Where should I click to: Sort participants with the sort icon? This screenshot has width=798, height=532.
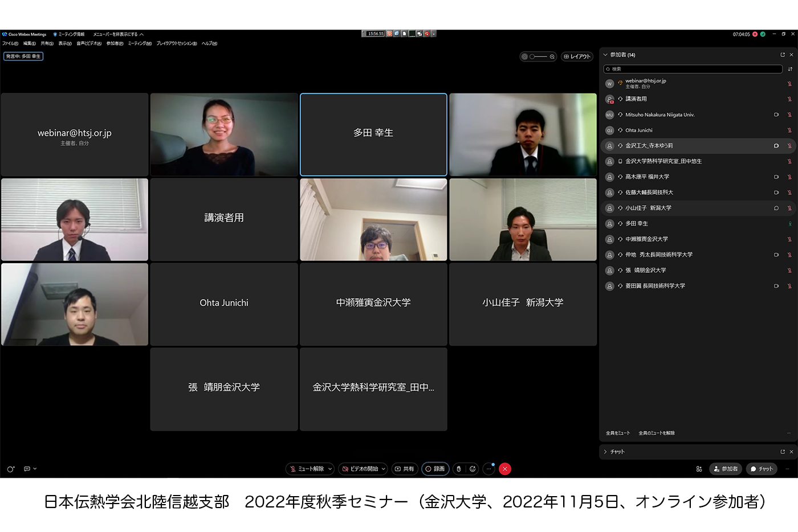(x=790, y=69)
